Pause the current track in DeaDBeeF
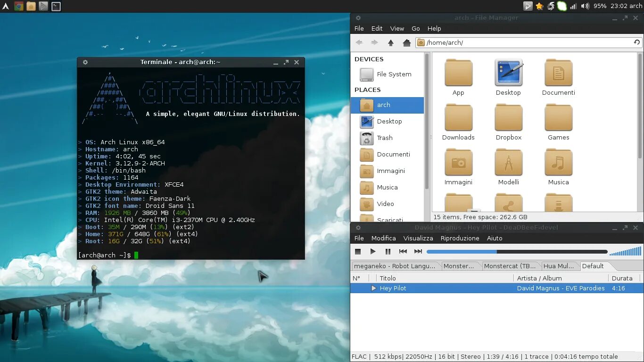Viewport: 644px width, 362px height. [x=388, y=252]
